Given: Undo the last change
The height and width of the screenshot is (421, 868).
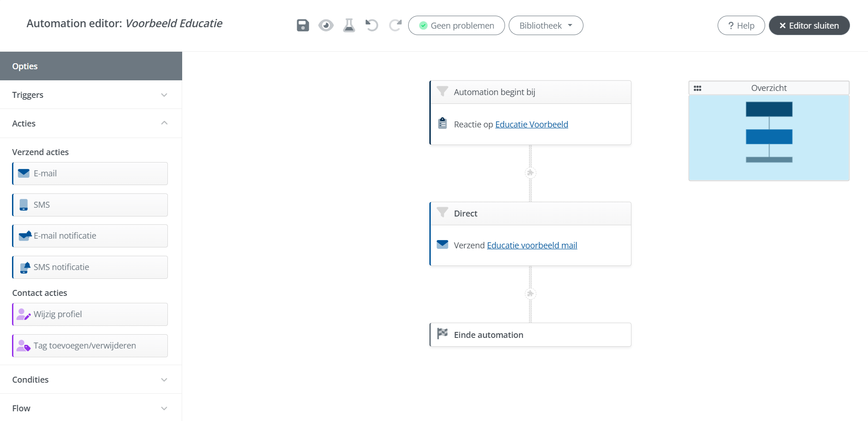Looking at the screenshot, I should (372, 25).
